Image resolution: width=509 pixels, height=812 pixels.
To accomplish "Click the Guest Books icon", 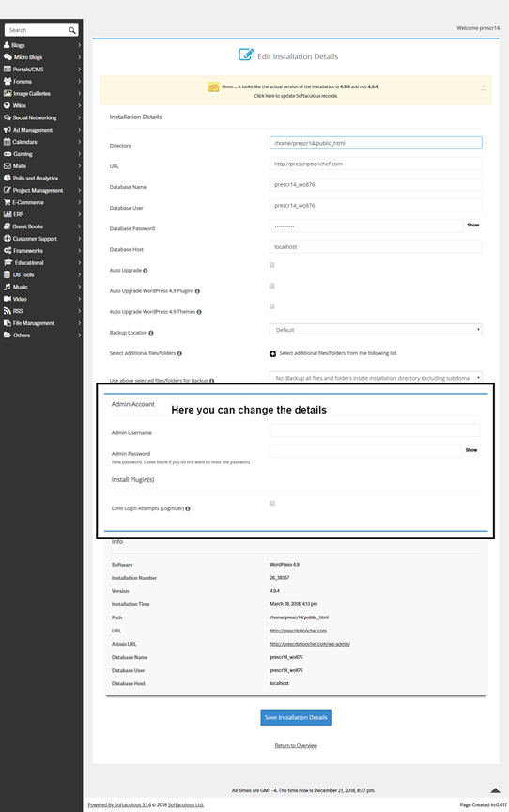I will (x=8, y=226).
